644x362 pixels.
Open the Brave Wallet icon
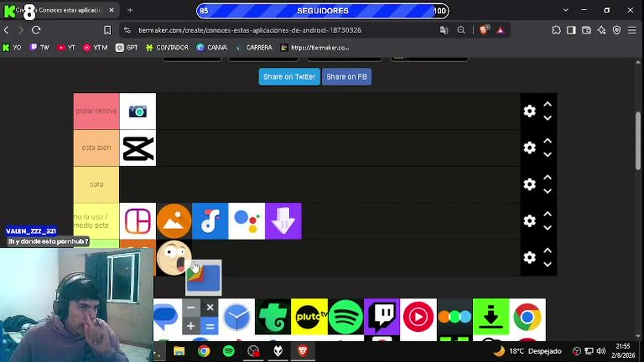tap(586, 30)
